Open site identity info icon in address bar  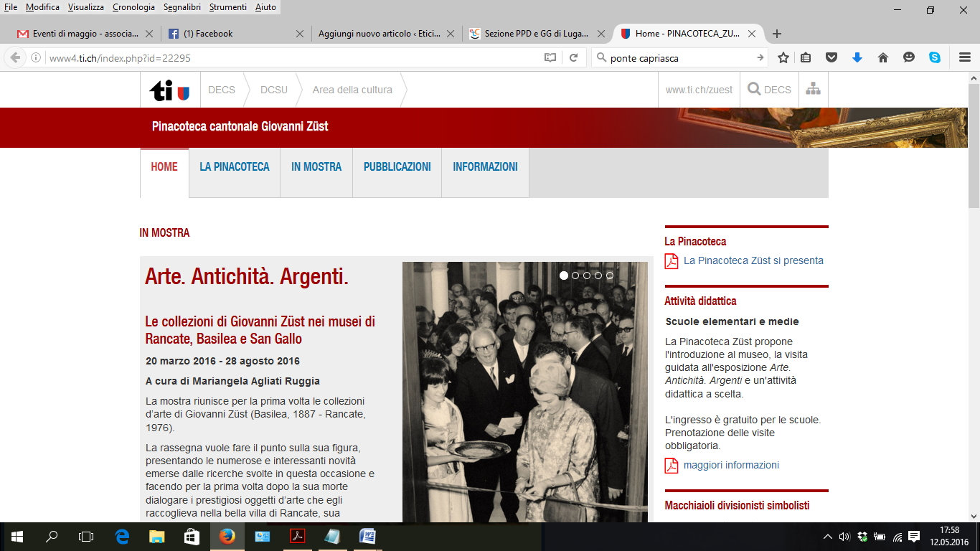(x=36, y=58)
